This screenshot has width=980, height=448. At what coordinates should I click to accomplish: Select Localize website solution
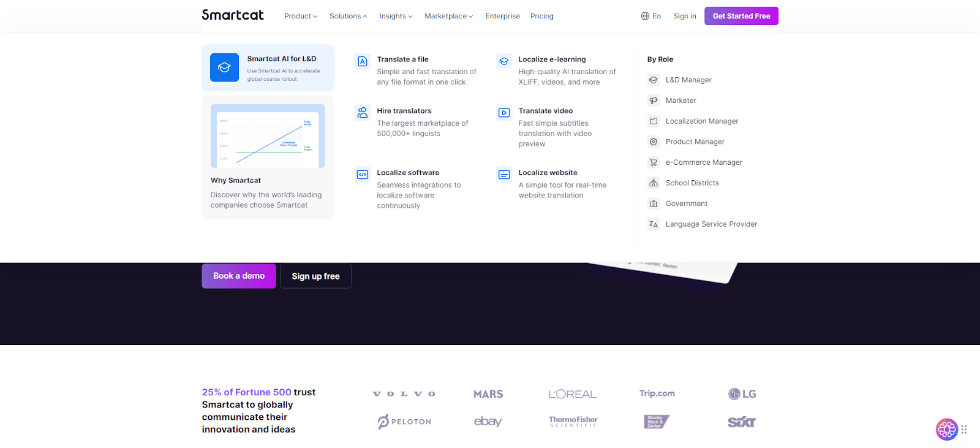pos(557,184)
